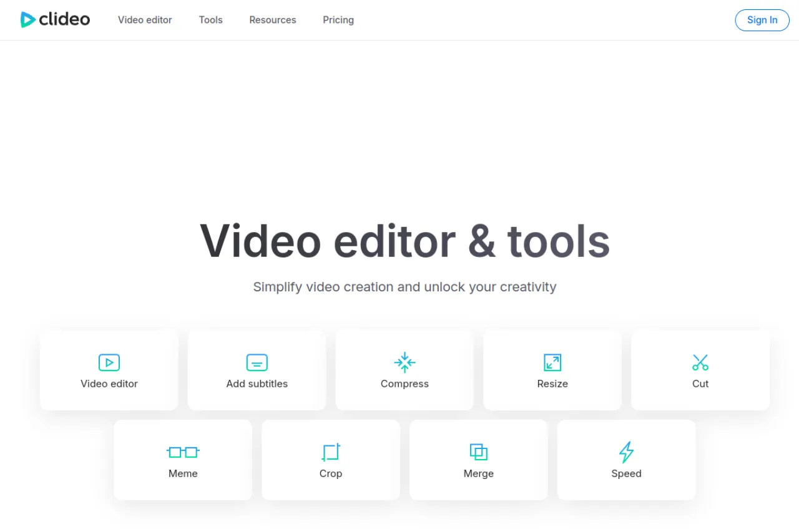Viewport: 799px width, 532px height.
Task: Click the Sign In button
Action: (x=762, y=20)
